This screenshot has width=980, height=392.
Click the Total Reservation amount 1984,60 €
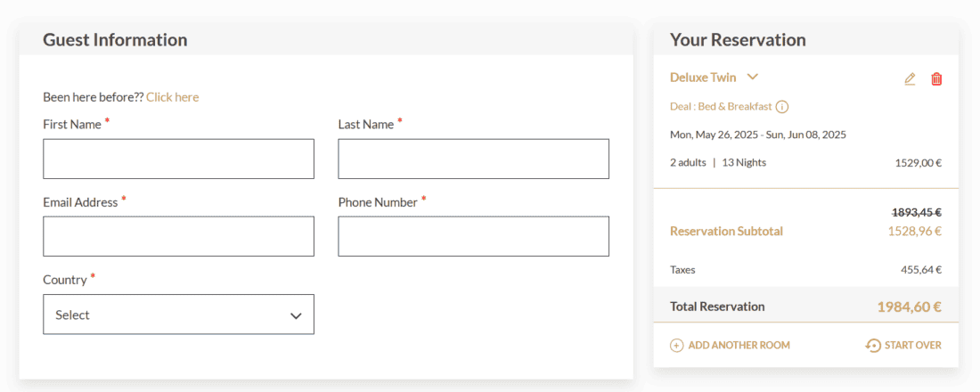[x=909, y=306]
